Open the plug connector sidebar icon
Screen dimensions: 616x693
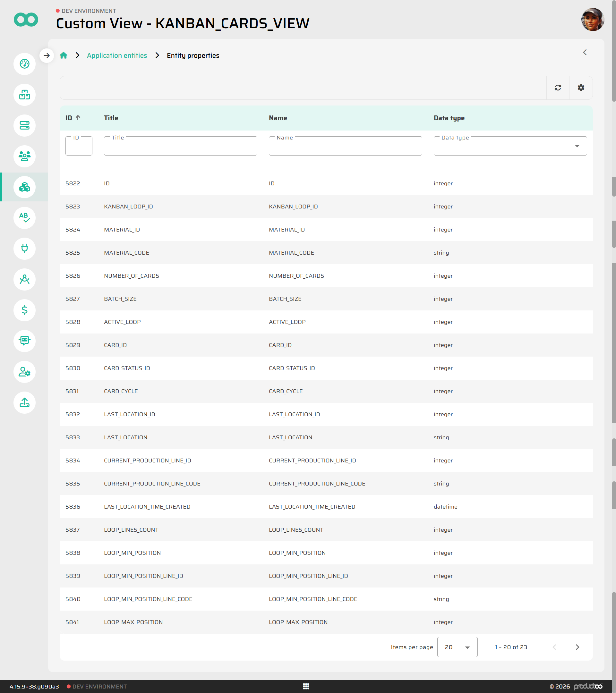[x=24, y=249]
